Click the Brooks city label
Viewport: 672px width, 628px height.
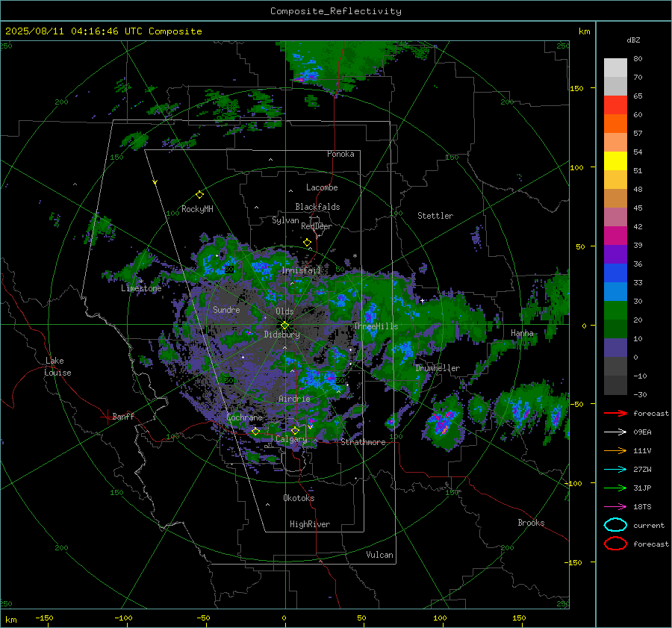pos(531,523)
